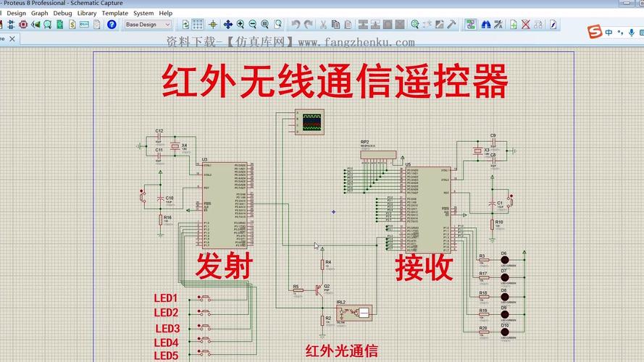This screenshot has width=644, height=362.
Task: Click the Block Delete icon
Action: [x=400, y=25]
